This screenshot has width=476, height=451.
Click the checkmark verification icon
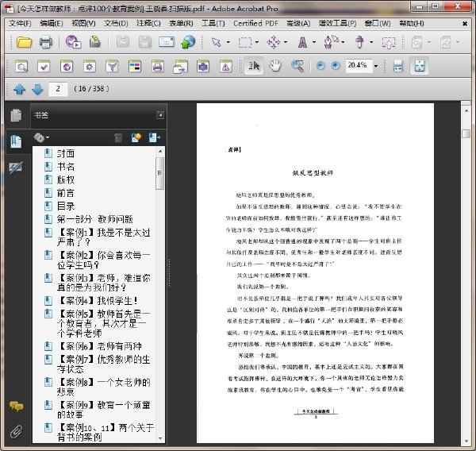(44, 66)
